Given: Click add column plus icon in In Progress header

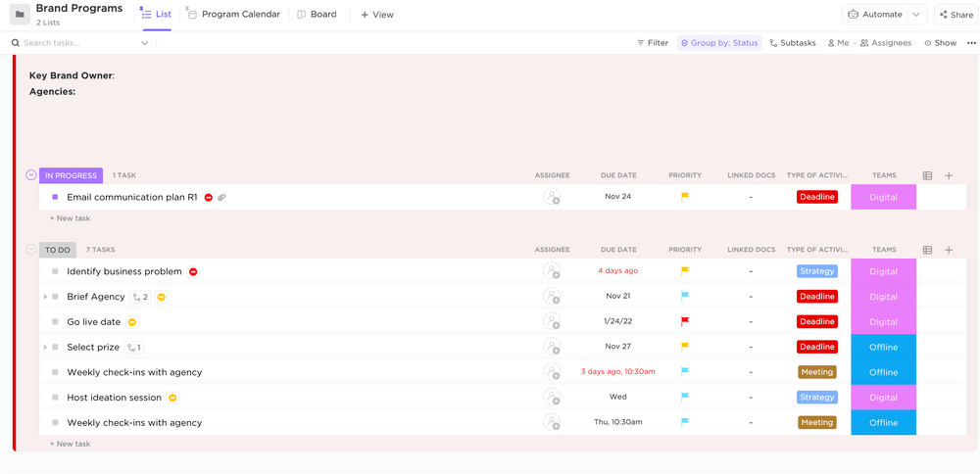Looking at the screenshot, I should (949, 175).
